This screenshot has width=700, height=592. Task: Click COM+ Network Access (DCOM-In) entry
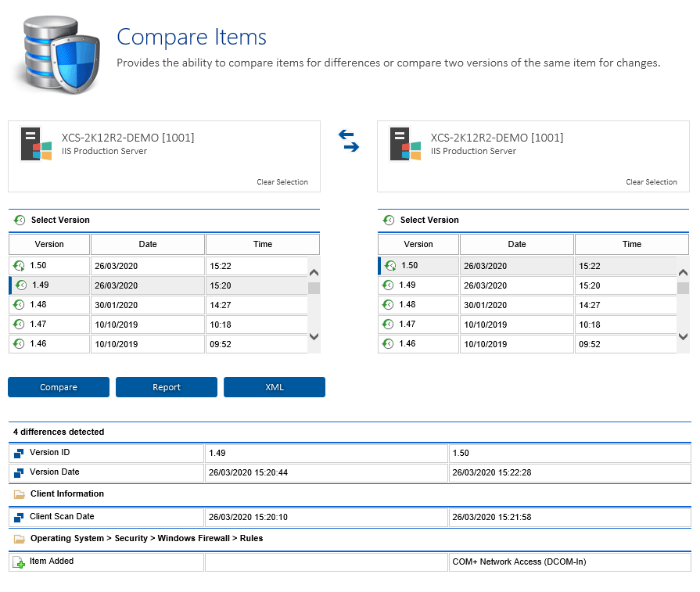click(x=519, y=562)
